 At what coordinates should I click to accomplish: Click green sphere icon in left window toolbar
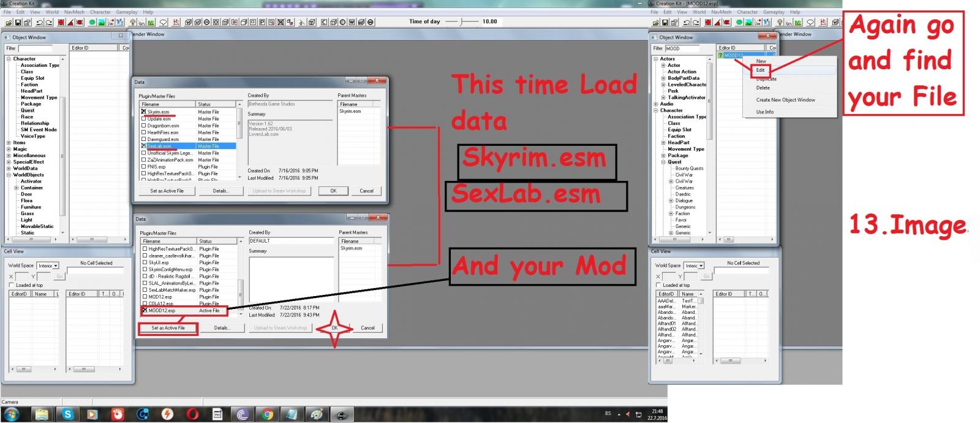pyautogui.click(x=92, y=22)
